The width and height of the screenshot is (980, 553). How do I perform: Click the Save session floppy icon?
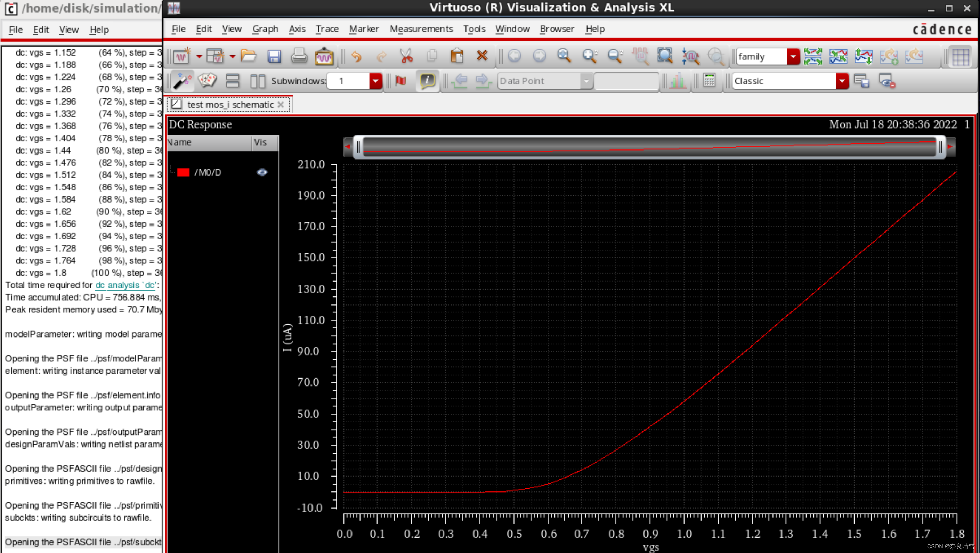274,57
